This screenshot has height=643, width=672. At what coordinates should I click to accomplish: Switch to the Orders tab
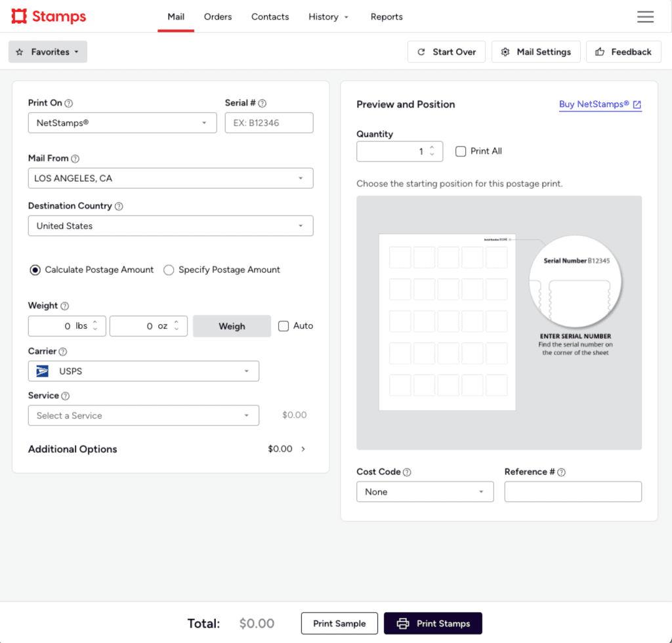pyautogui.click(x=217, y=16)
